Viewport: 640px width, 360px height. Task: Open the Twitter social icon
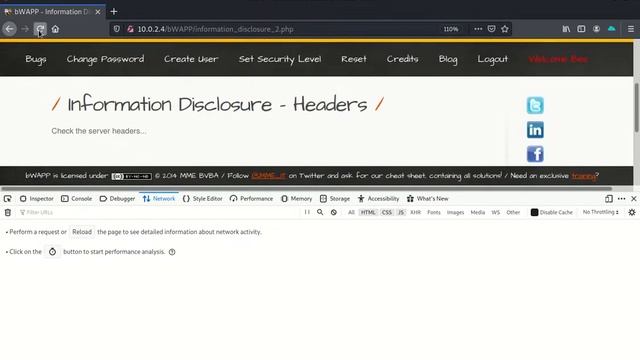click(x=535, y=105)
